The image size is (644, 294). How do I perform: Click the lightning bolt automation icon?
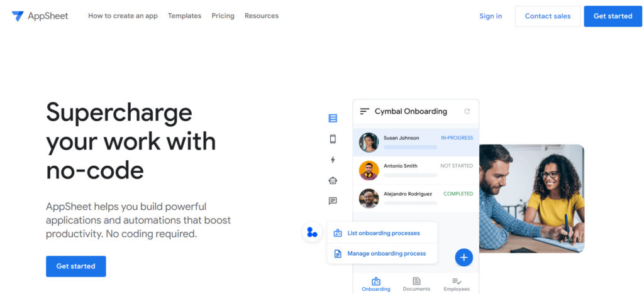pos(333,160)
